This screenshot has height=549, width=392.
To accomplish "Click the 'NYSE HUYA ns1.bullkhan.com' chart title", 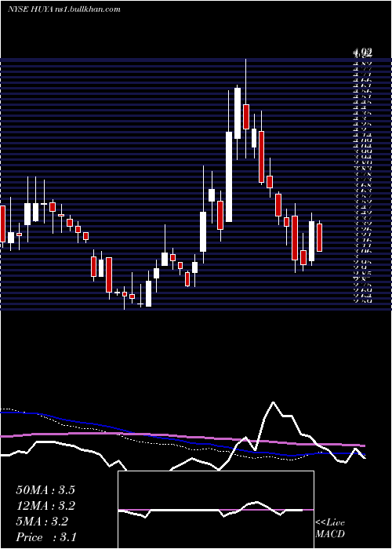I will pyautogui.click(x=64, y=9).
